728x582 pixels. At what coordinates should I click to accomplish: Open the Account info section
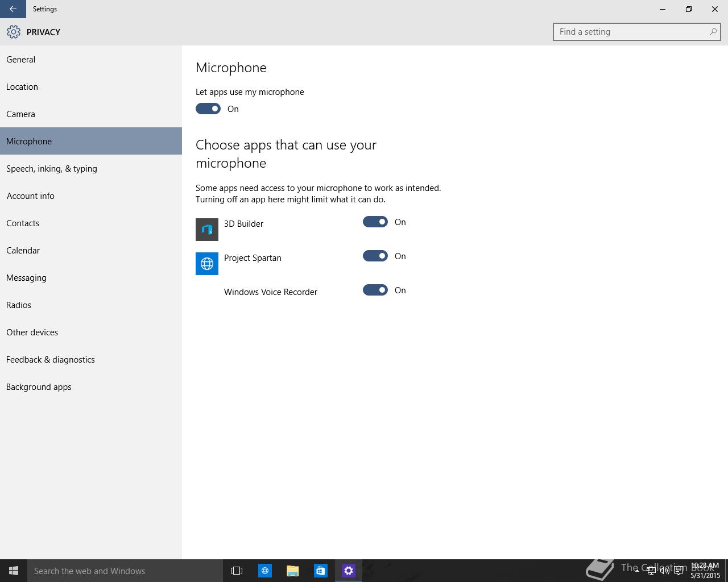coord(91,196)
